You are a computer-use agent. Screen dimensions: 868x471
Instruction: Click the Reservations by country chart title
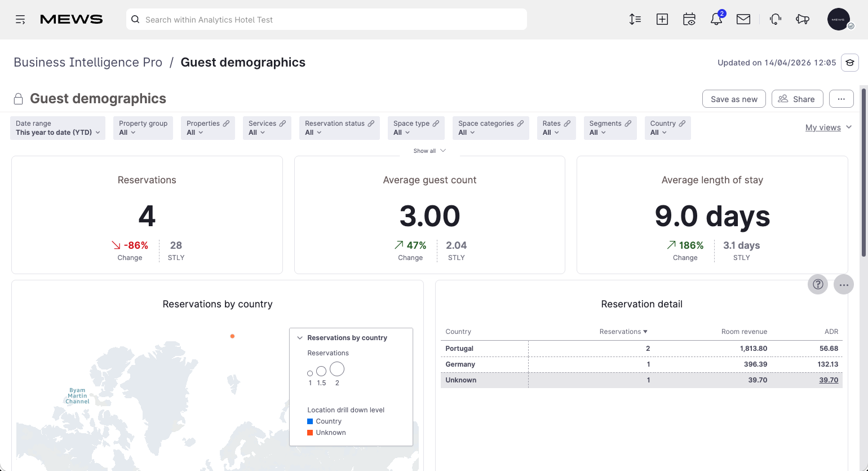pos(218,304)
